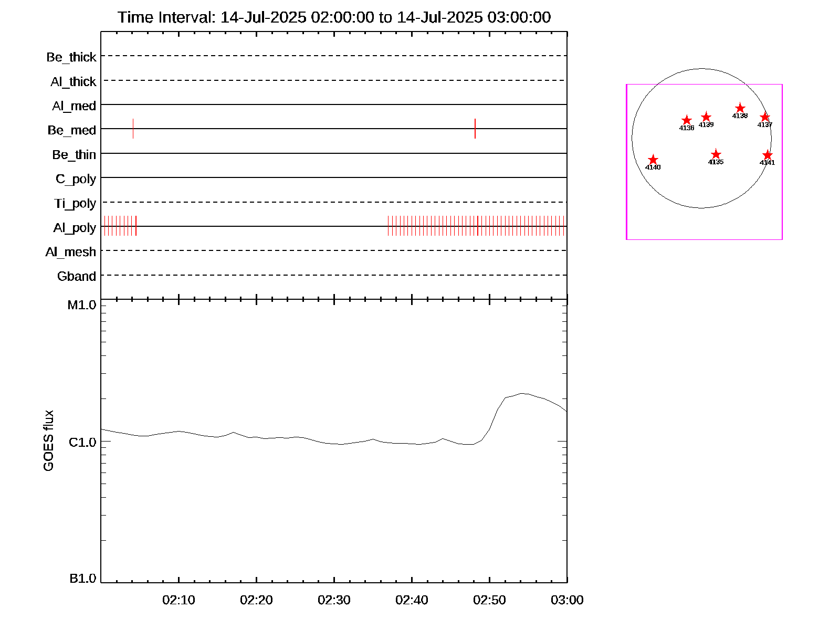Click the GOES flux curve peak near 02:54
This screenshot has width=840, height=630.
[521, 393]
